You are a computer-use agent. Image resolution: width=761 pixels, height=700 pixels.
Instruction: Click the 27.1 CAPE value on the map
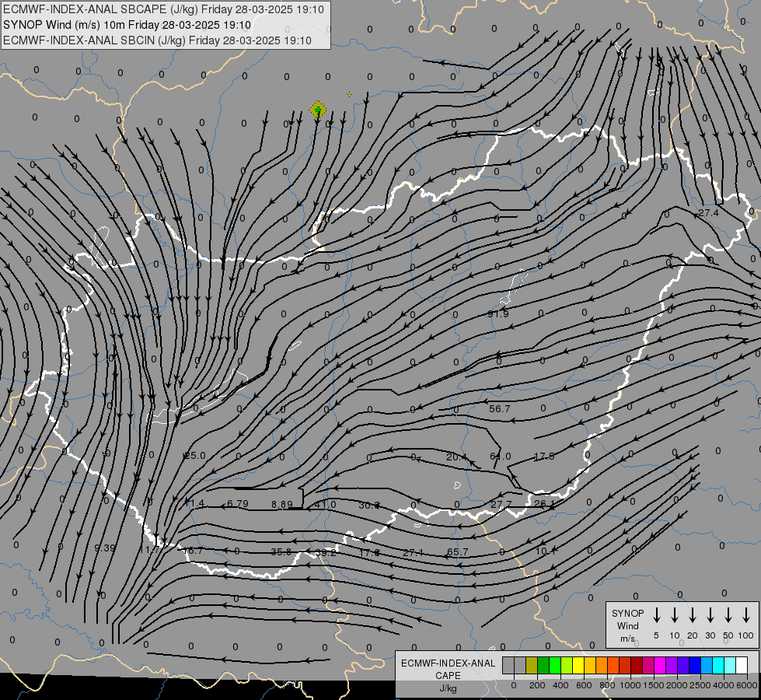point(413,552)
